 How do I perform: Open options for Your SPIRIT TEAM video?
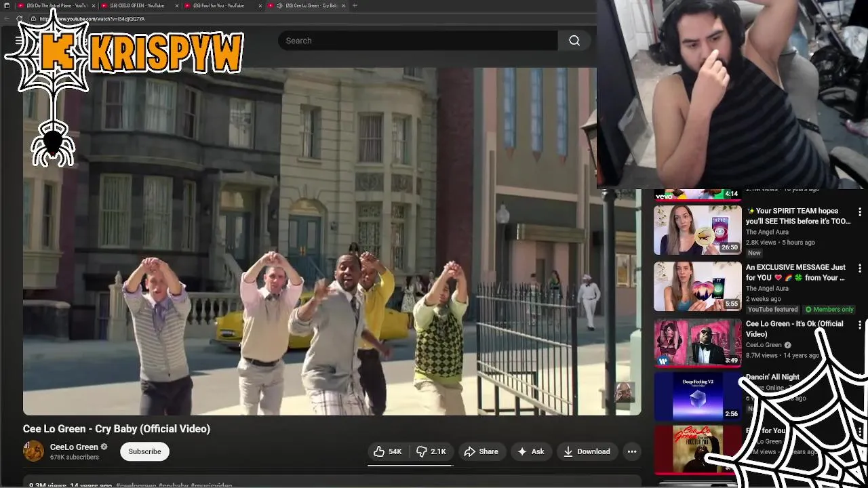point(860,212)
